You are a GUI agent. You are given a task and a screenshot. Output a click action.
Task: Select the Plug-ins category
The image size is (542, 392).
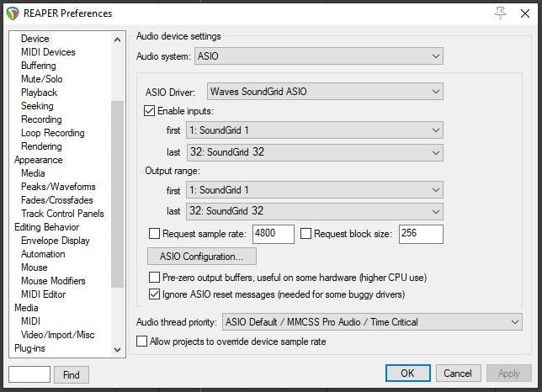pyautogui.click(x=29, y=348)
